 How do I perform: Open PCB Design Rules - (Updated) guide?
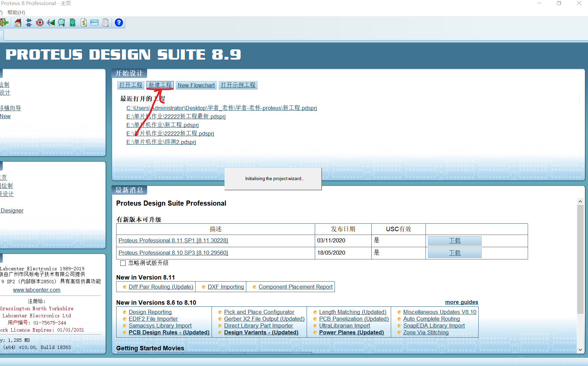pyautogui.click(x=169, y=332)
